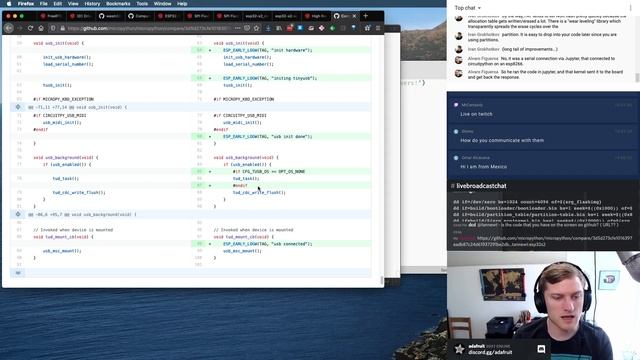The height and width of the screenshot is (360, 640).
Task: Click the Firefox forward arrow button
Action: [x=20, y=28]
